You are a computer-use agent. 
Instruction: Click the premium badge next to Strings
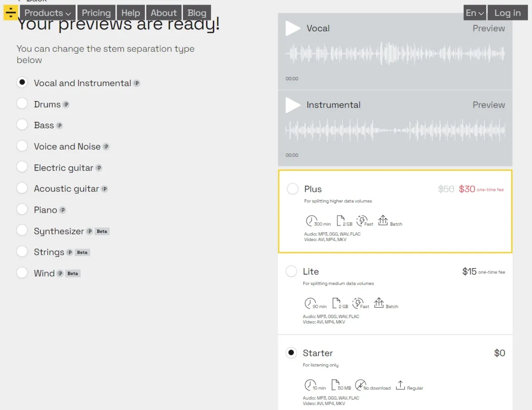point(70,252)
